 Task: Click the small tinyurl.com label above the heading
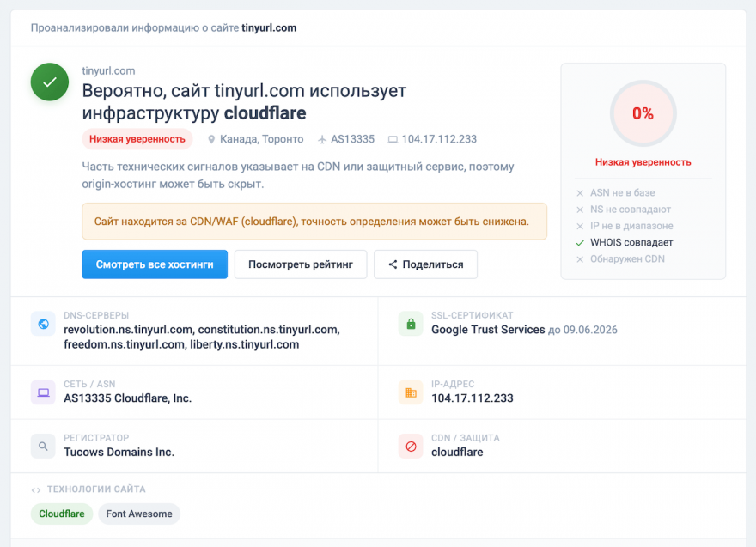(108, 71)
